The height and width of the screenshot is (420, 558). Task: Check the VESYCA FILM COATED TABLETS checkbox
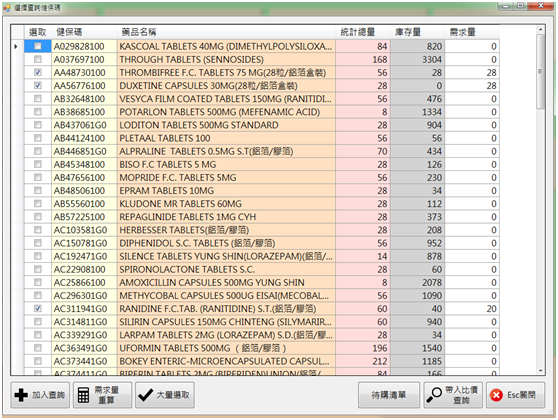click(x=38, y=99)
